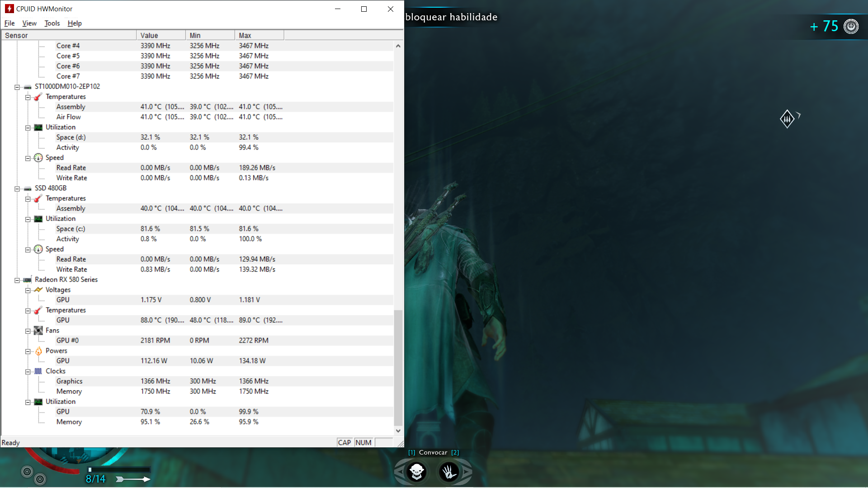Click the Fans icon under Radeon

[38, 330]
